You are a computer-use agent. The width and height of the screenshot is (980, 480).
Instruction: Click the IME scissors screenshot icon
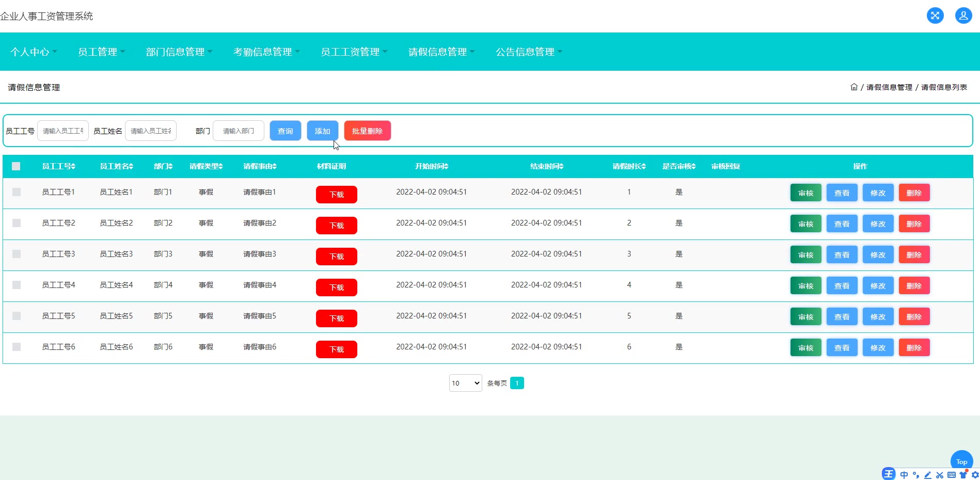tap(939, 475)
